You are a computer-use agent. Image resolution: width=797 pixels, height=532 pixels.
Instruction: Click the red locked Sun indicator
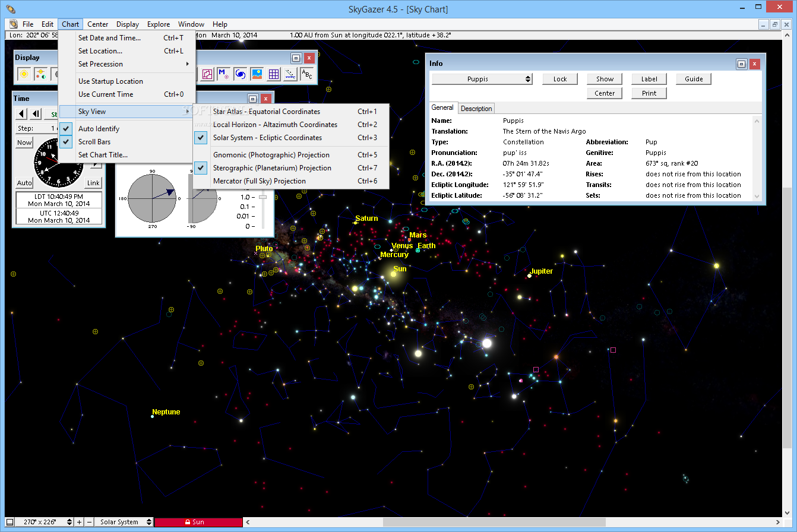pos(198,522)
